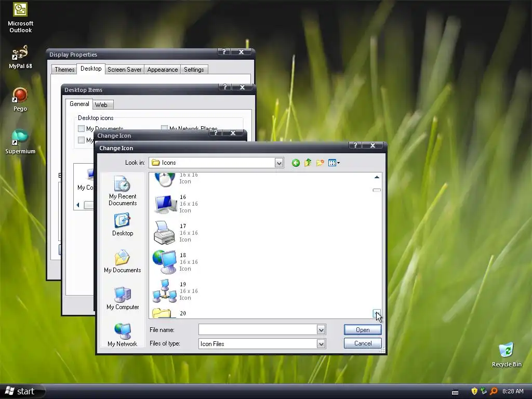Jump to My Network place
The image size is (532, 399).
tap(123, 335)
